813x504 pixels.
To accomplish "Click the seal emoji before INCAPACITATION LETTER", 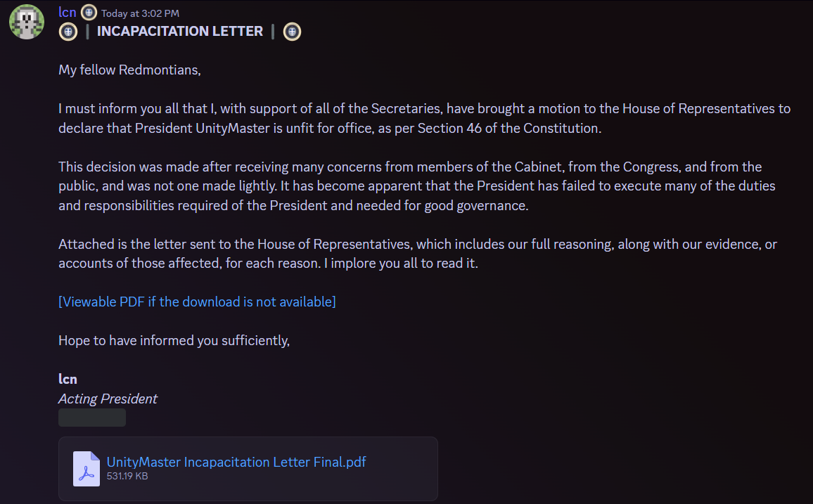I will 68,32.
